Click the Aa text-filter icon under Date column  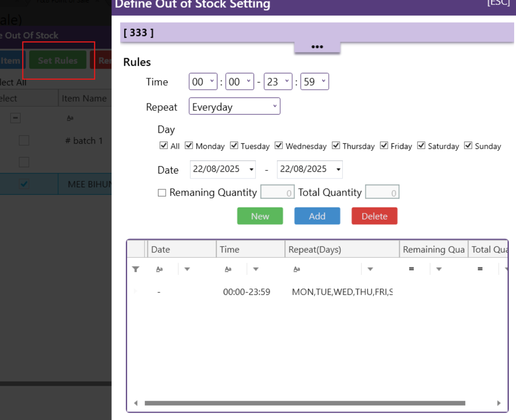[160, 269]
